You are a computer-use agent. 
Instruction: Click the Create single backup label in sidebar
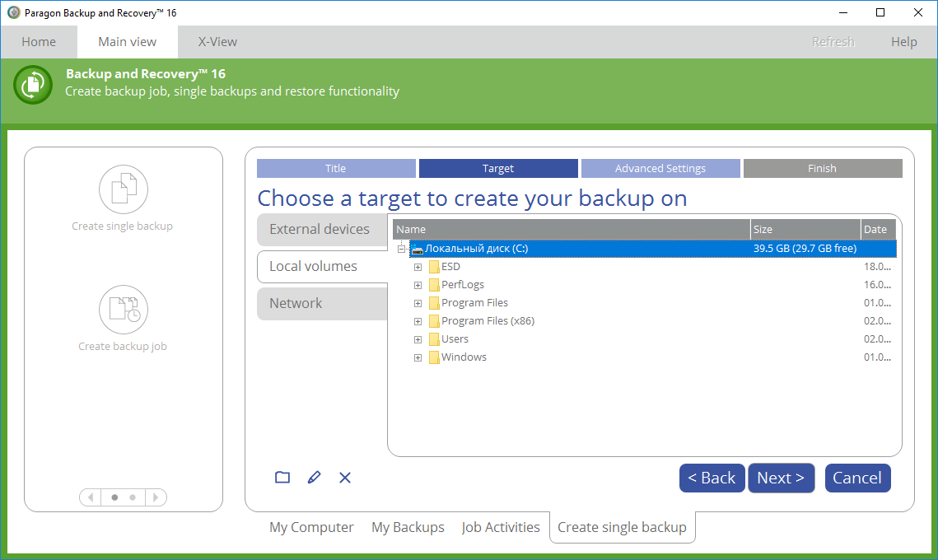123,226
